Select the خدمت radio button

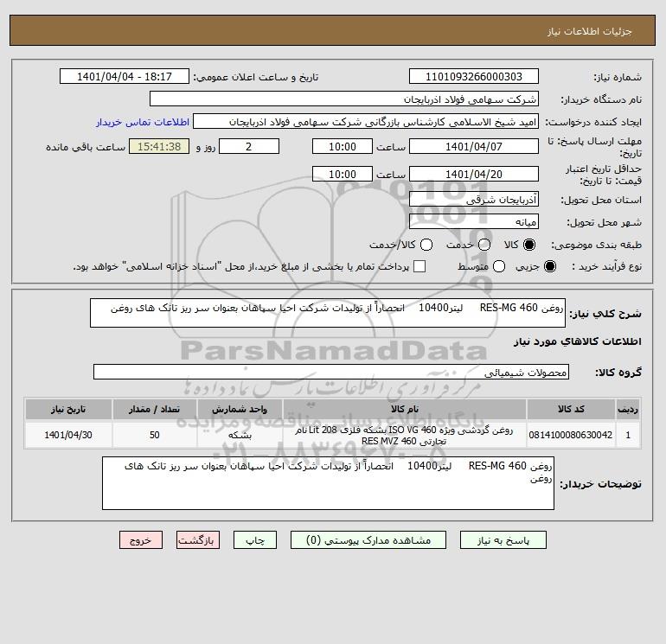(x=484, y=245)
